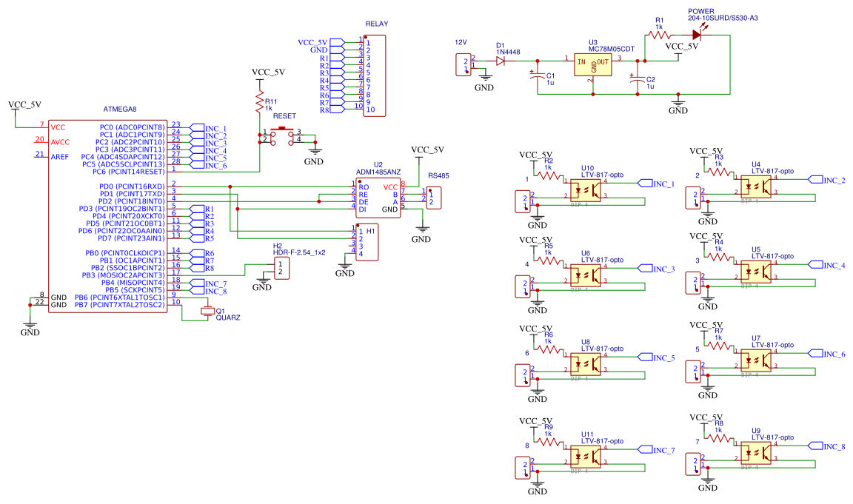Click diode D1 1N4448

[502, 61]
